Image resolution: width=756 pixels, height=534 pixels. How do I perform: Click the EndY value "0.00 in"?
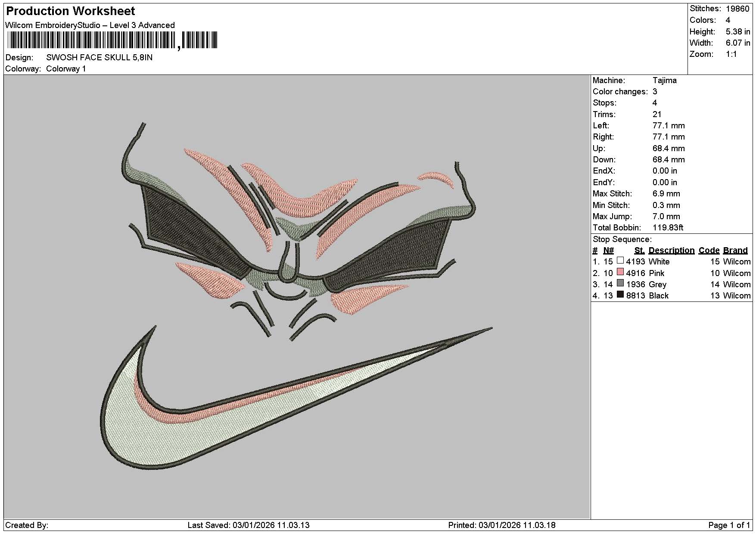pyautogui.click(x=665, y=182)
